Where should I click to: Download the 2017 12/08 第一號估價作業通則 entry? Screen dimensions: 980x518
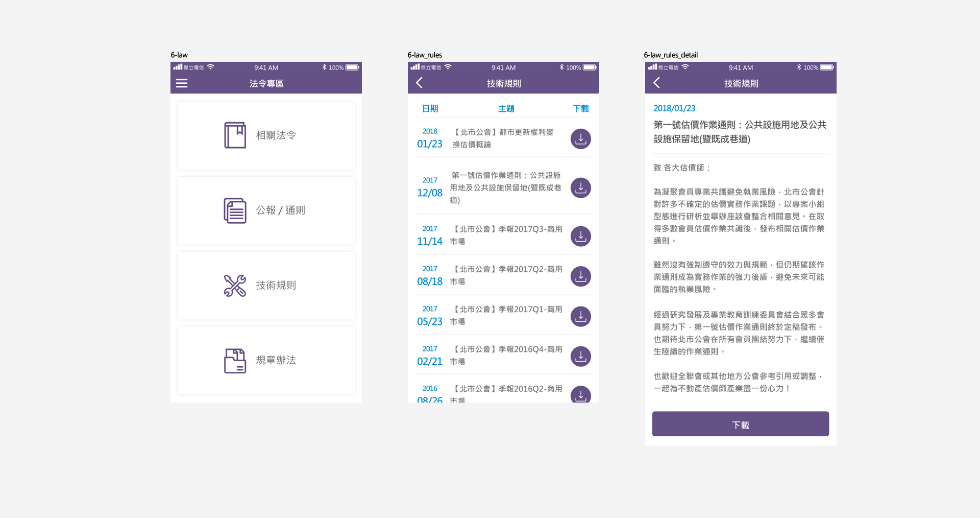pos(580,188)
